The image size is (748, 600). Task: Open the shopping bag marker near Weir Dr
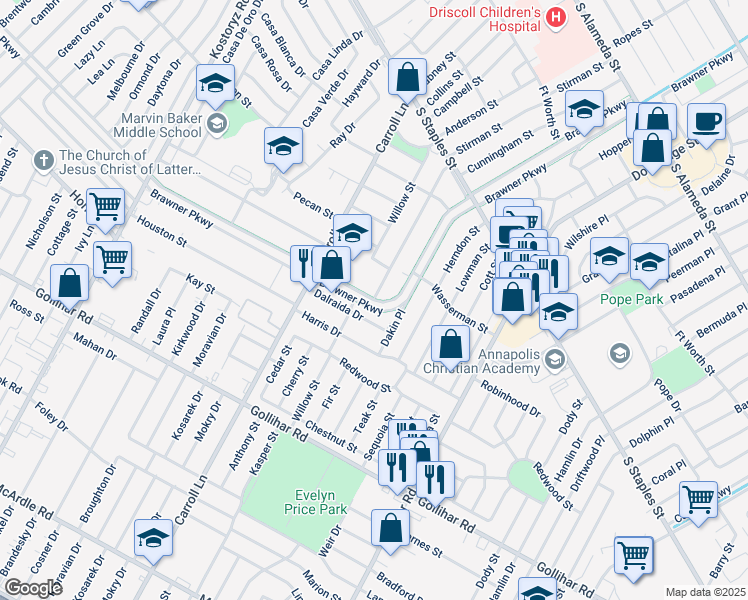click(391, 529)
